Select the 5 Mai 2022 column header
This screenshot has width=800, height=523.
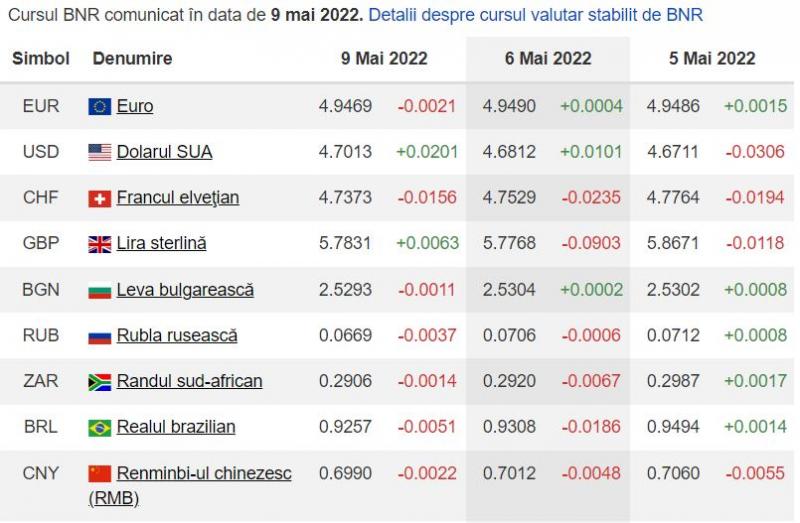pos(712,58)
